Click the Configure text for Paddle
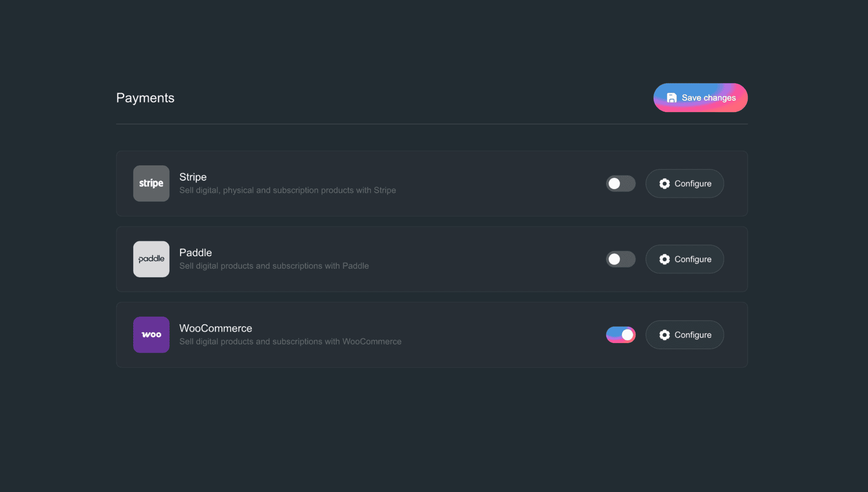The width and height of the screenshot is (868, 492). pos(693,259)
